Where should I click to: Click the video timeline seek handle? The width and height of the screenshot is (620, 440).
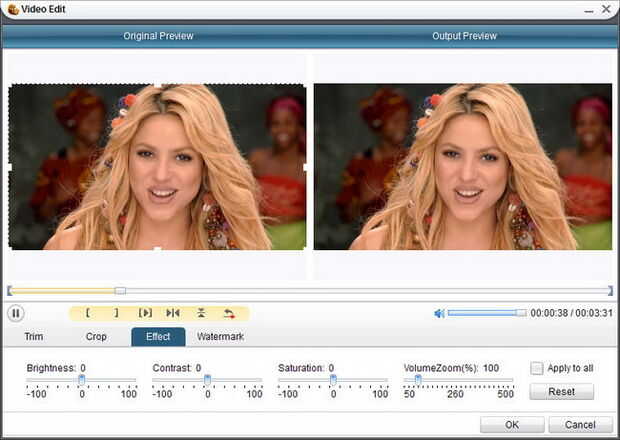(x=120, y=291)
